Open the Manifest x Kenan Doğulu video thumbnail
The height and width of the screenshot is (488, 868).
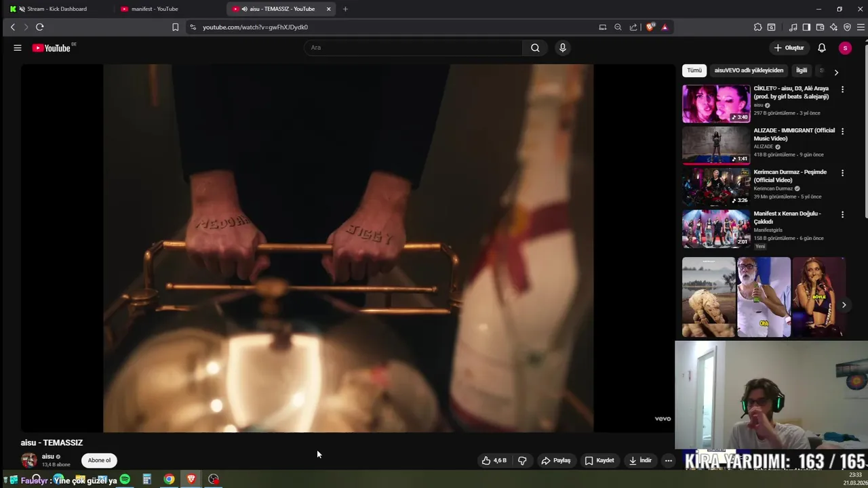tap(716, 229)
